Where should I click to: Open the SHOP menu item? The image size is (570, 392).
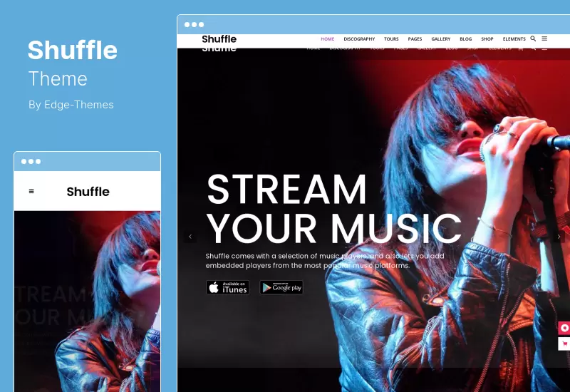click(487, 39)
